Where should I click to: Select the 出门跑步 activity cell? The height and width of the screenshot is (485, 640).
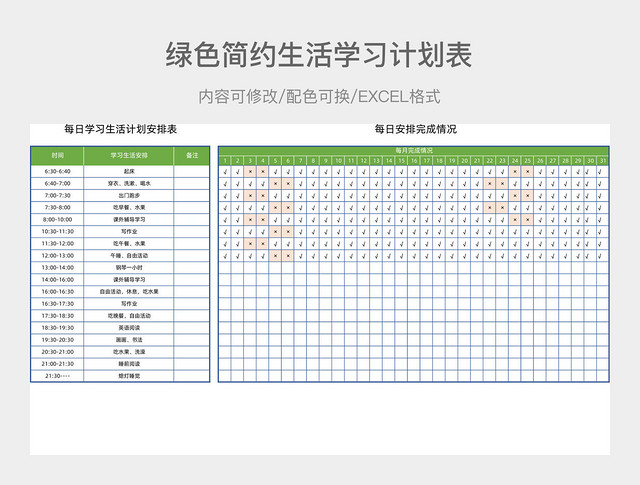pos(129,196)
